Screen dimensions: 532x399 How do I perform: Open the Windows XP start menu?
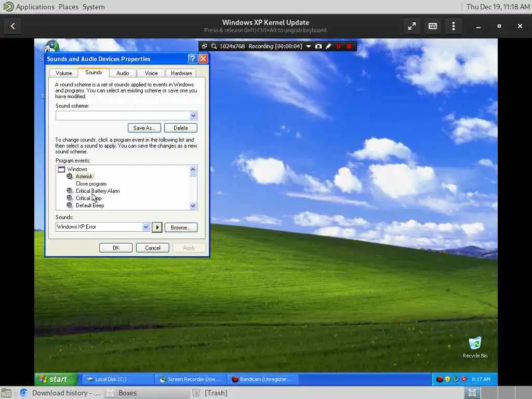point(56,379)
